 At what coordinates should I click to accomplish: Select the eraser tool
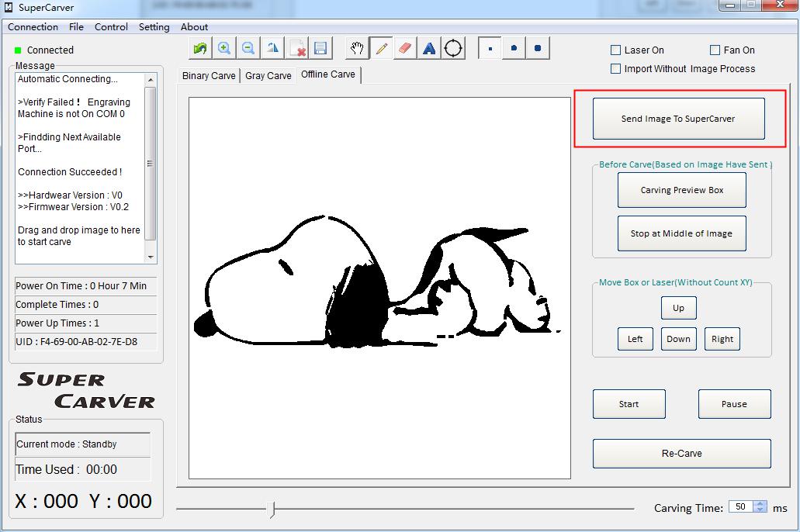(405, 48)
